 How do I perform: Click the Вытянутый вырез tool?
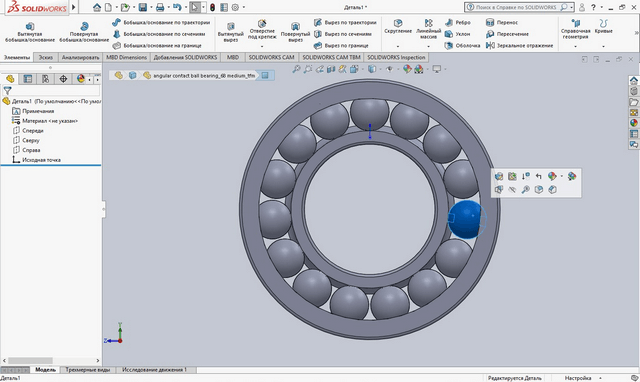pos(231,32)
